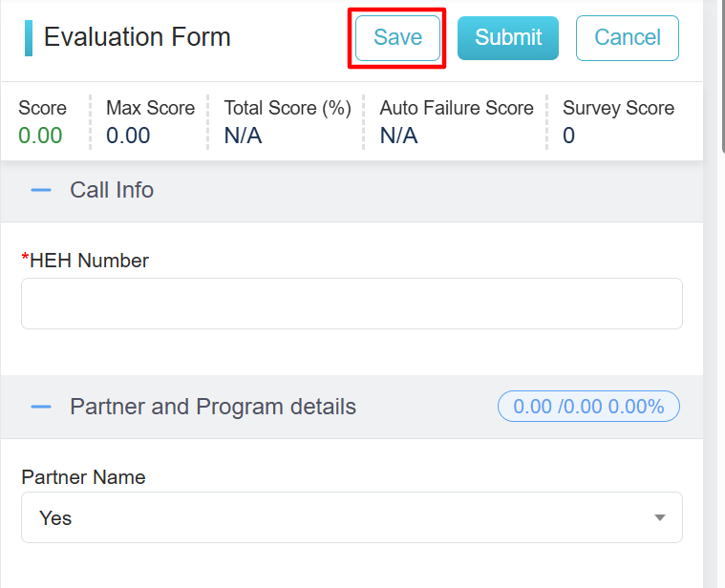Click the HEH Number input field
725x588 pixels.
click(x=352, y=304)
